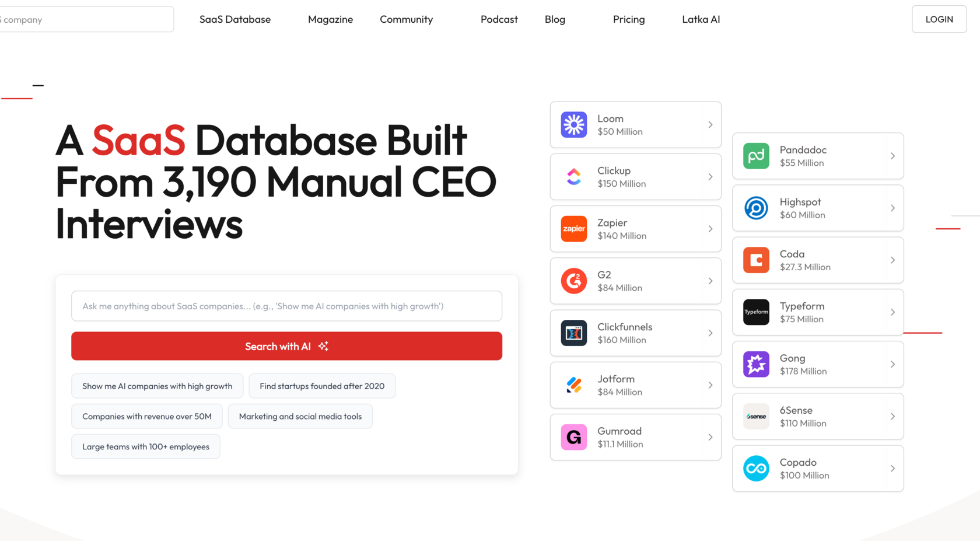
Task: Focus the company search box in navbar
Action: click(86, 19)
